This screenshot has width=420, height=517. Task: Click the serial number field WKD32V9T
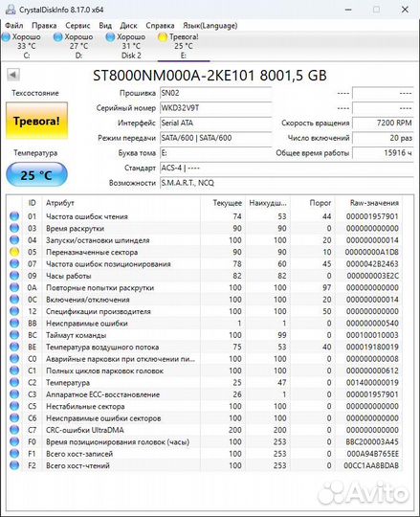[215, 108]
